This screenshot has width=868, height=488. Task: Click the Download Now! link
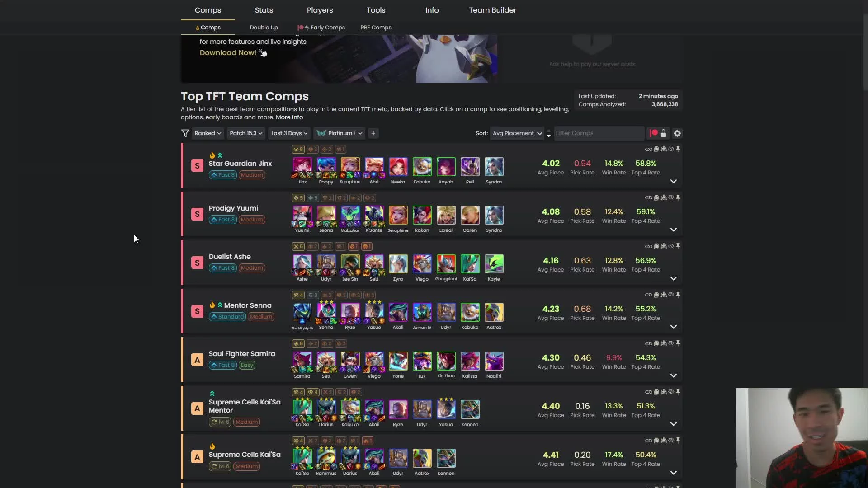click(228, 52)
